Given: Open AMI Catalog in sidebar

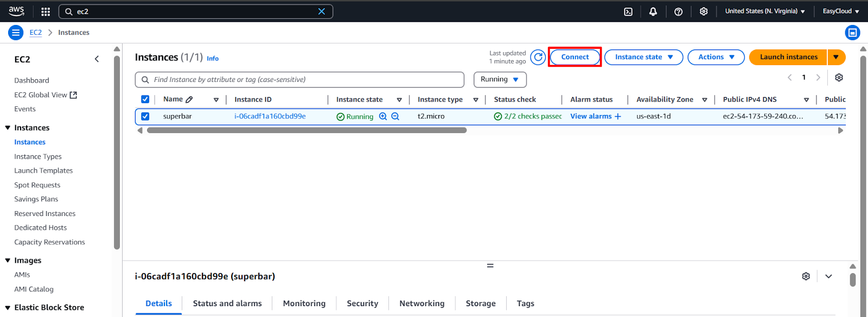Looking at the screenshot, I should 34,289.
